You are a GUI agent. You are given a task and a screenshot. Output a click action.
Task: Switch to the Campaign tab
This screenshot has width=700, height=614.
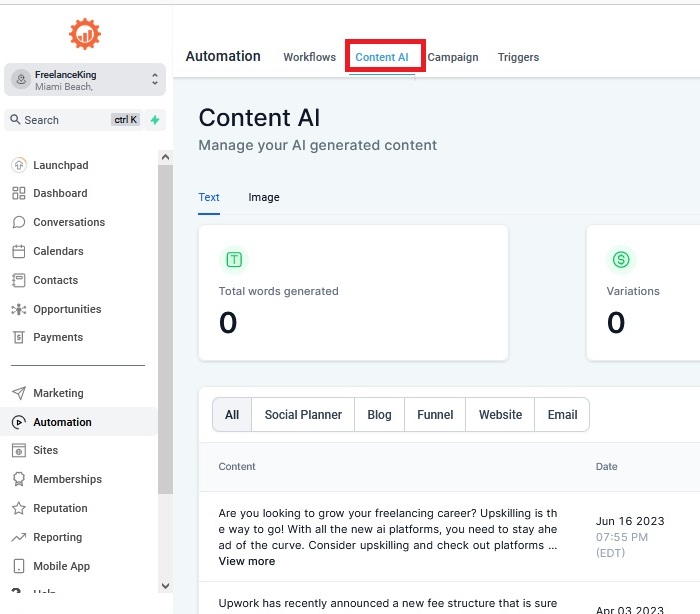pos(453,57)
